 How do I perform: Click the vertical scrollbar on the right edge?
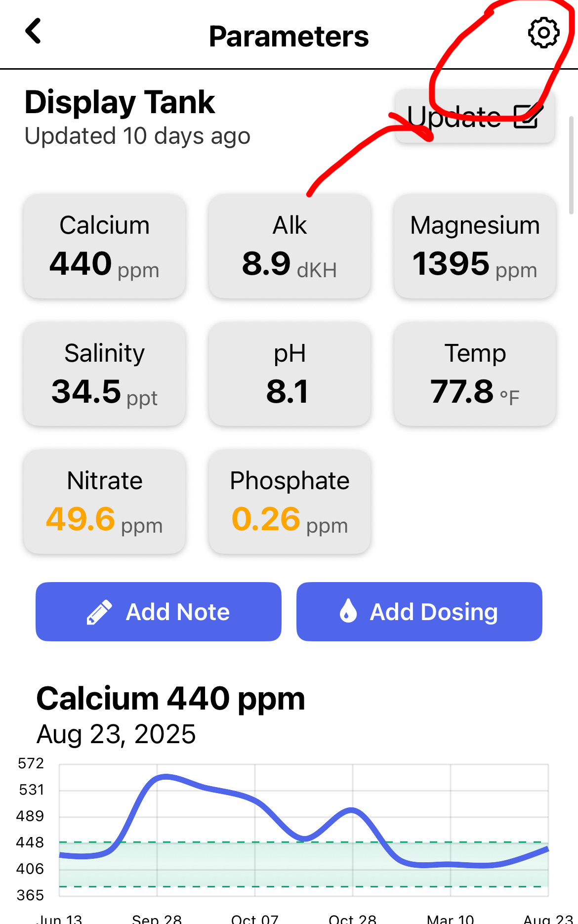coord(571,165)
